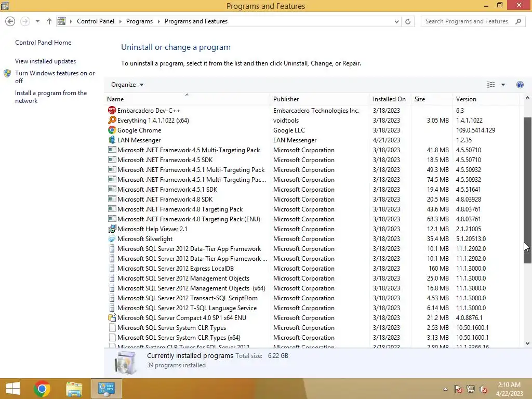The width and height of the screenshot is (532, 399).
Task: Go back with the left arrow button
Action: (x=10, y=21)
